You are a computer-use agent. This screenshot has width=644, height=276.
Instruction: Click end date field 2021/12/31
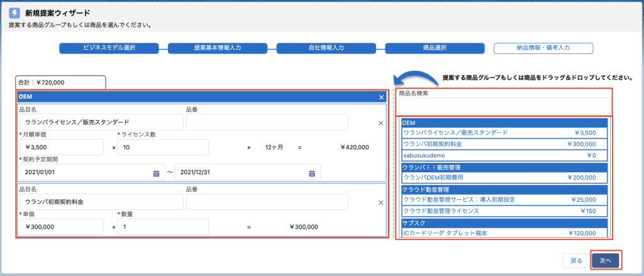248,172
